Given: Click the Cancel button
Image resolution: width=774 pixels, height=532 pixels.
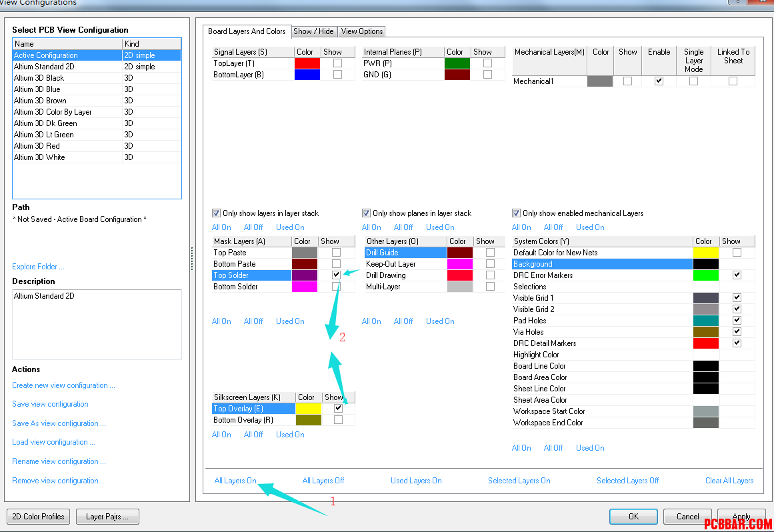Looking at the screenshot, I should (x=687, y=517).
